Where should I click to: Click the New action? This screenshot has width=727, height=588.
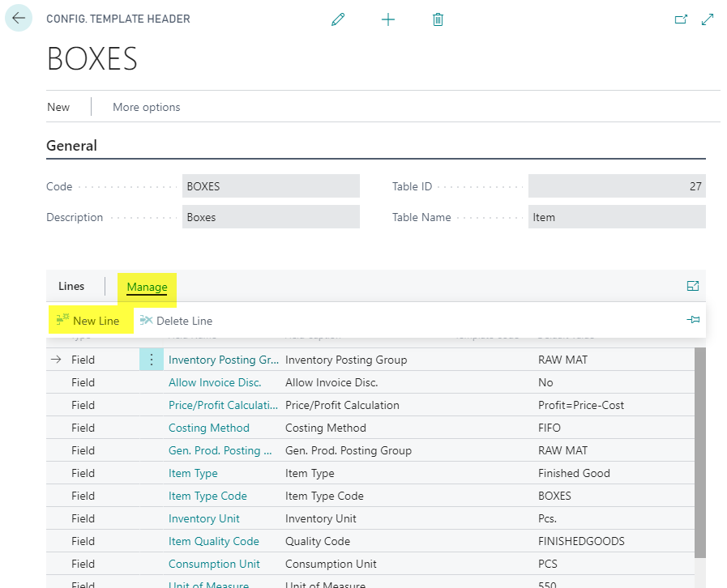pos(58,107)
